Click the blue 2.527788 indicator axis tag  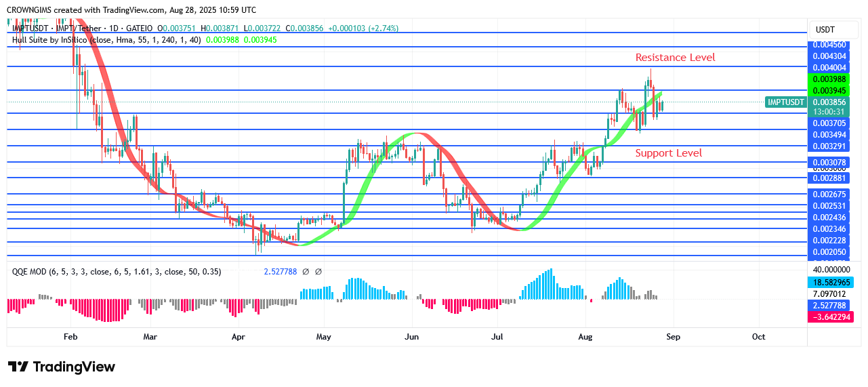(x=830, y=306)
